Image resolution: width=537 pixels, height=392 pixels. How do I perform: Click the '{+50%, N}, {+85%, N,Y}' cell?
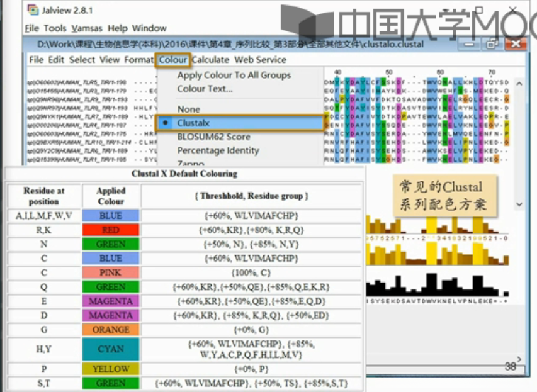251,244
